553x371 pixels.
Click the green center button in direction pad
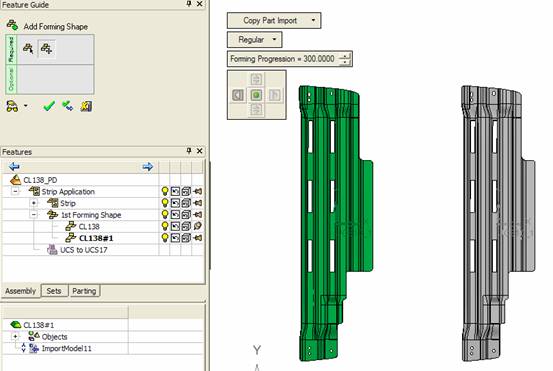click(x=256, y=95)
